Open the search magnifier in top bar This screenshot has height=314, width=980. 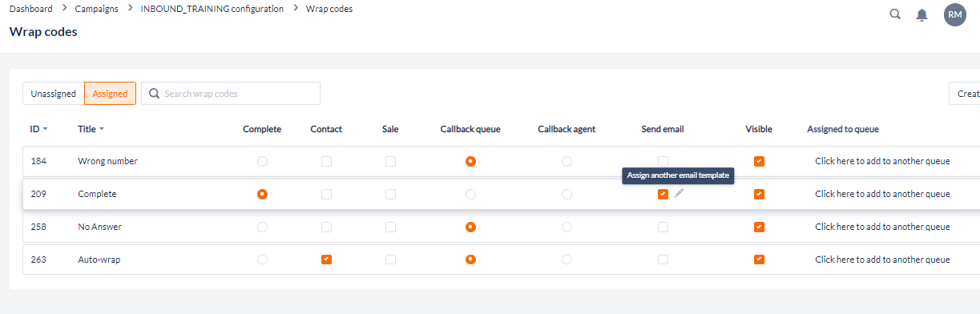pos(896,14)
